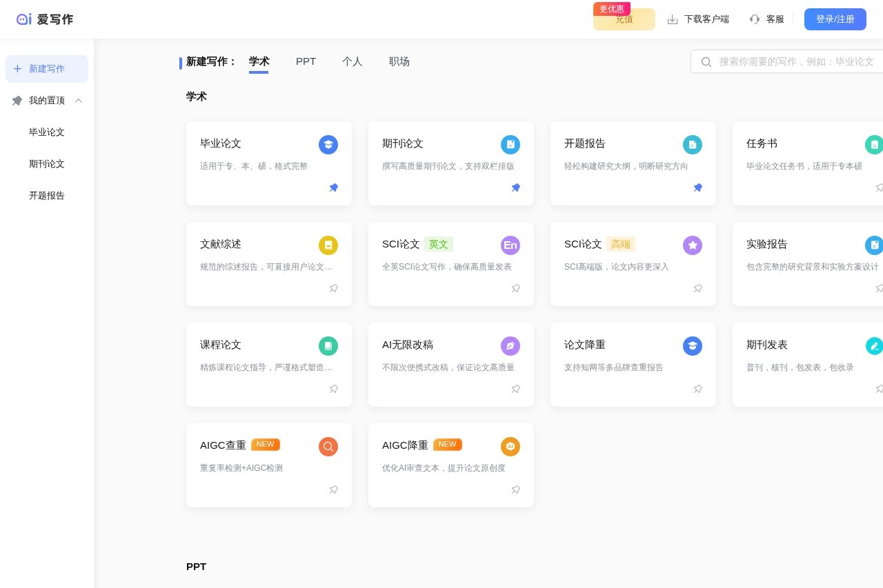The width and height of the screenshot is (883, 588).
Task: Click the 登录/注册 button
Action: coord(835,19)
